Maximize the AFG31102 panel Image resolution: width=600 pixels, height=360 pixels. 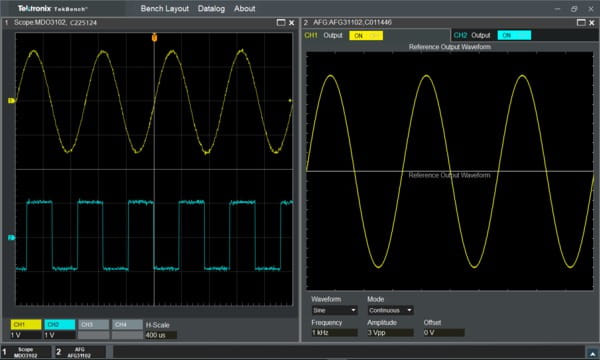point(581,23)
